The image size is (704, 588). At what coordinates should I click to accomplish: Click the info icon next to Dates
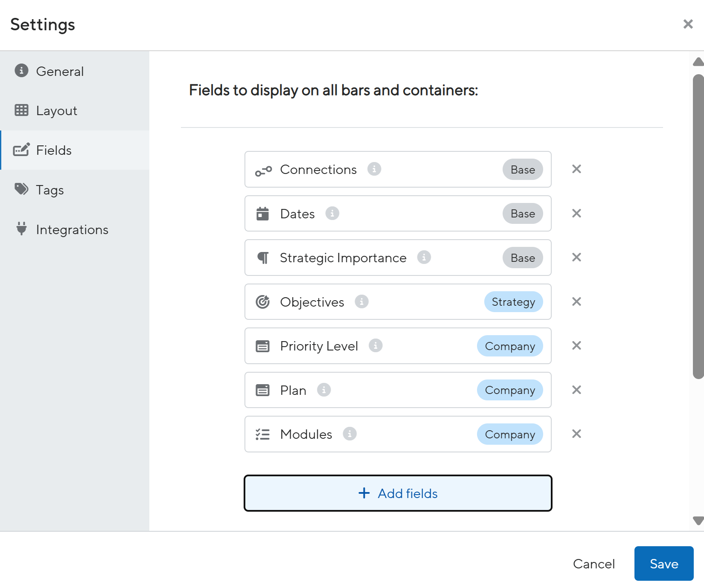pyautogui.click(x=332, y=214)
